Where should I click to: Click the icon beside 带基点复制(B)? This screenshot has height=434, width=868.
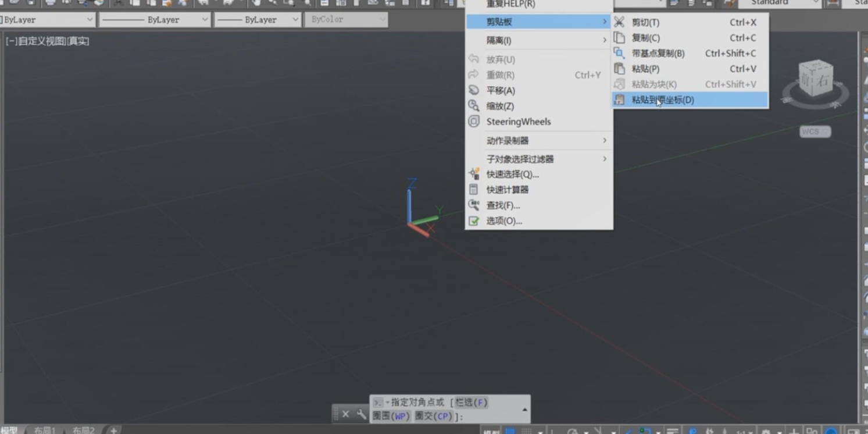tap(620, 53)
